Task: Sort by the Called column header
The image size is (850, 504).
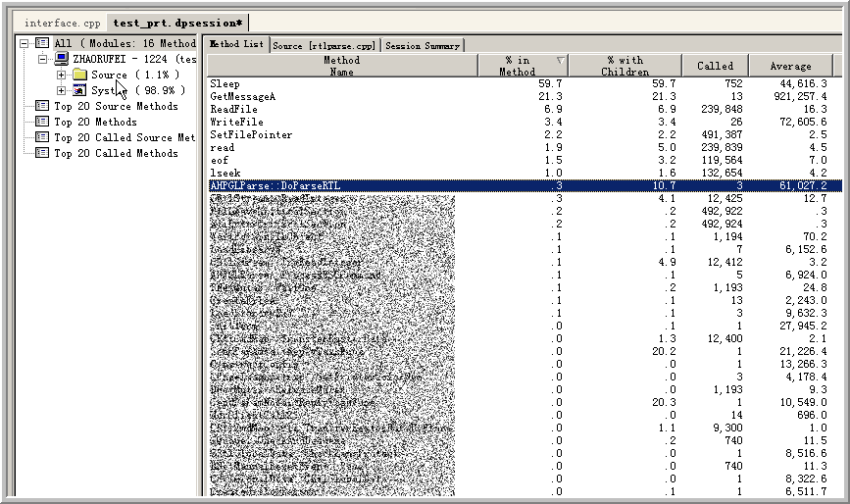Action: [x=715, y=66]
